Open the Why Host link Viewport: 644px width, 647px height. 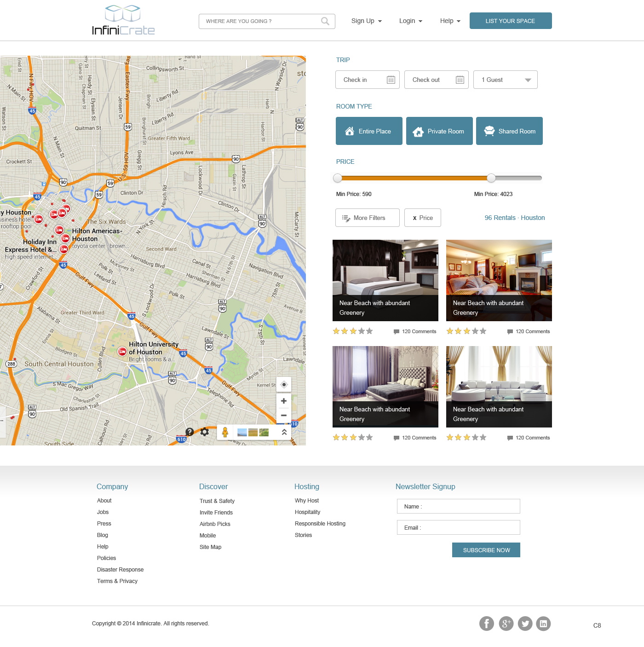[307, 501]
